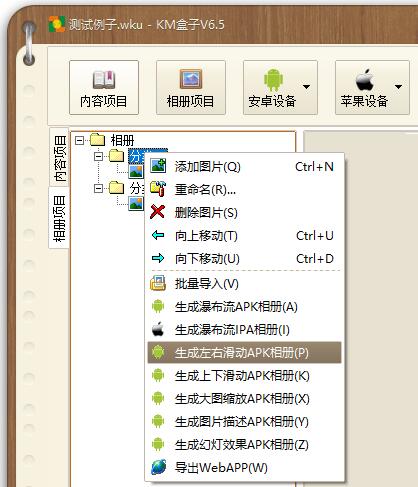This screenshot has width=418, height=487.
Task: Click the 测试例子.wku title bar text
Action: point(106,25)
